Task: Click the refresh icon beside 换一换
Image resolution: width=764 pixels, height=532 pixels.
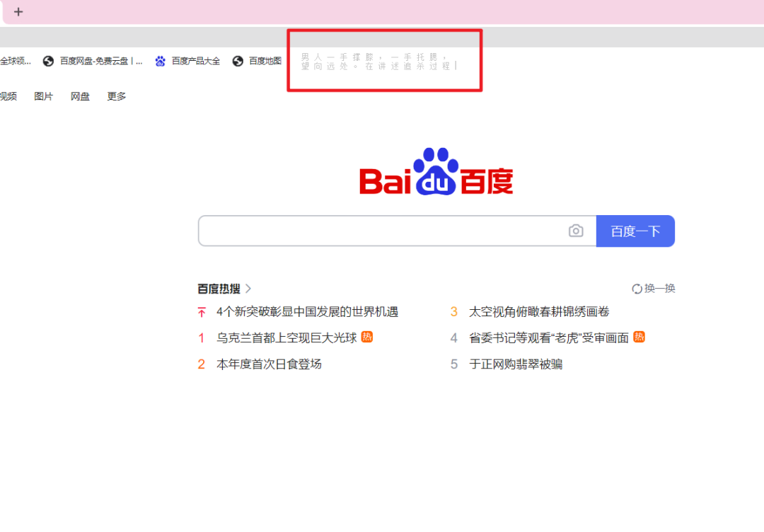Action: (x=637, y=289)
